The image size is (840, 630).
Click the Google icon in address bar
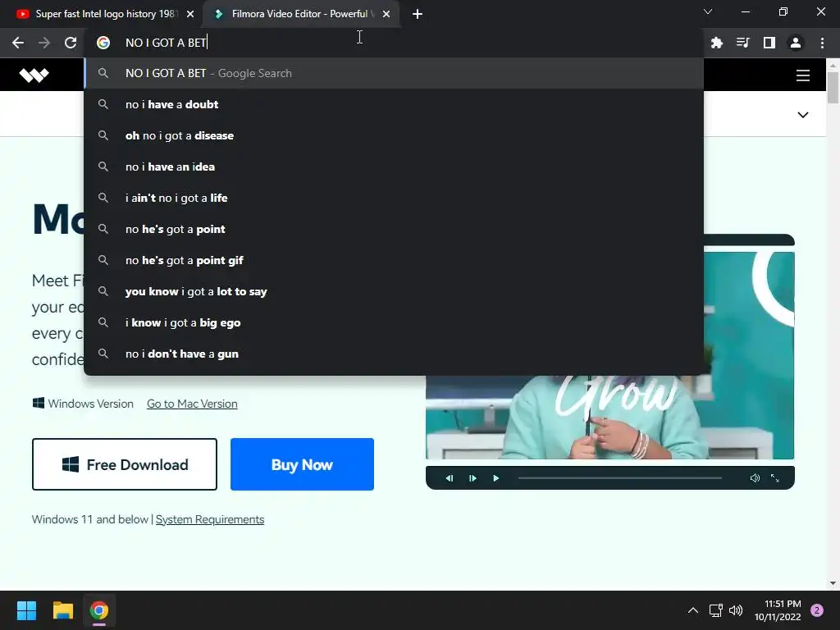103,43
